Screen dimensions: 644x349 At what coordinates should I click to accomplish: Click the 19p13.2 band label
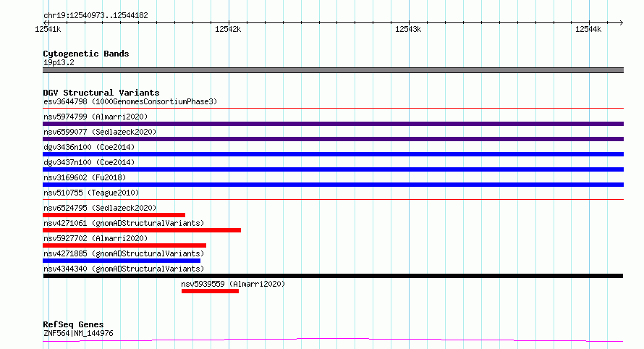tap(59, 62)
